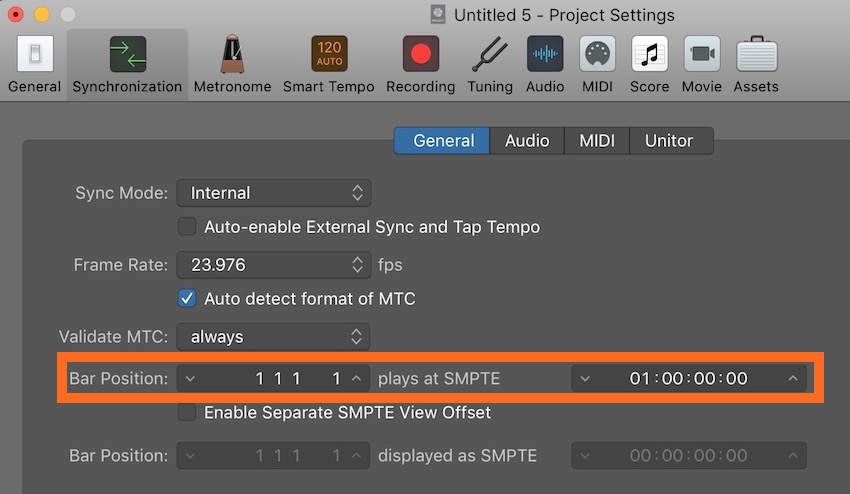Uncheck Auto detect format of MTC
Screen dimensions: 850x494
click(187, 298)
